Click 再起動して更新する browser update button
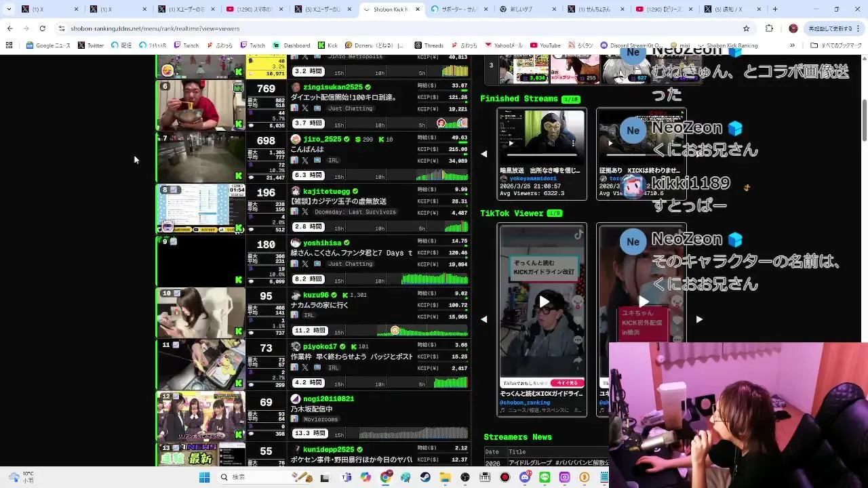868x488 pixels. click(x=833, y=28)
